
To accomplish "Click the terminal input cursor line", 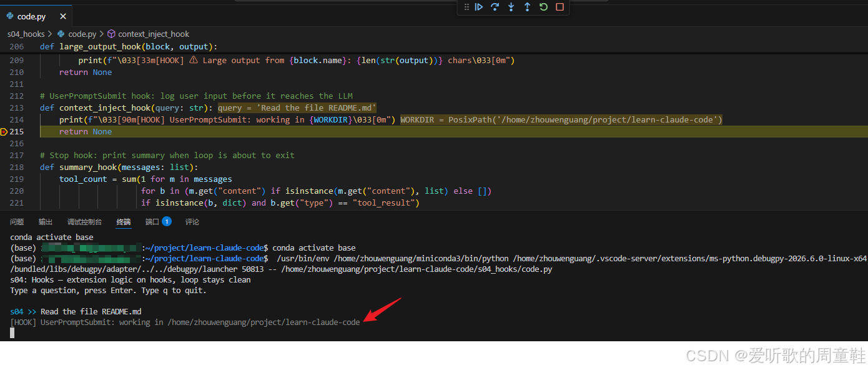I will click(12, 333).
